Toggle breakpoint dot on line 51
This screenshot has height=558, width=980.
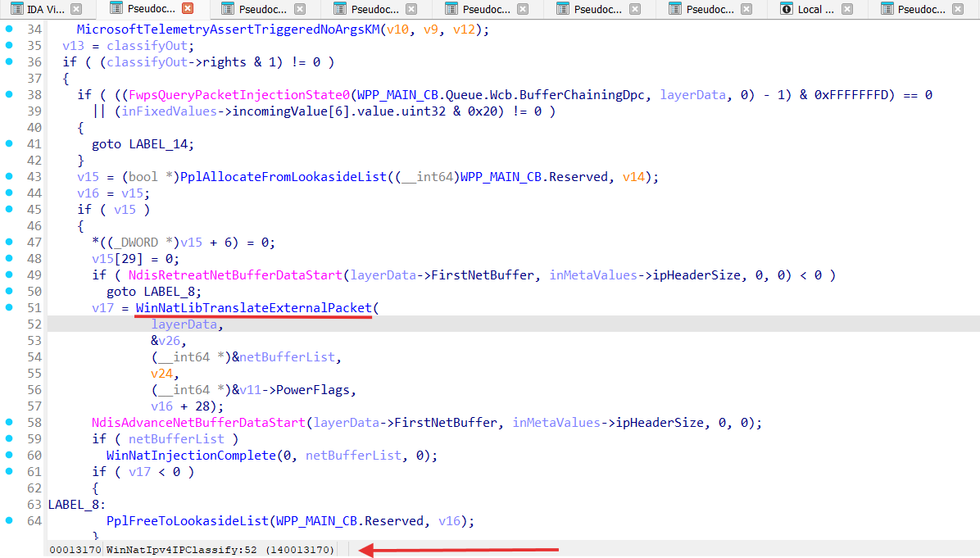(x=8, y=307)
